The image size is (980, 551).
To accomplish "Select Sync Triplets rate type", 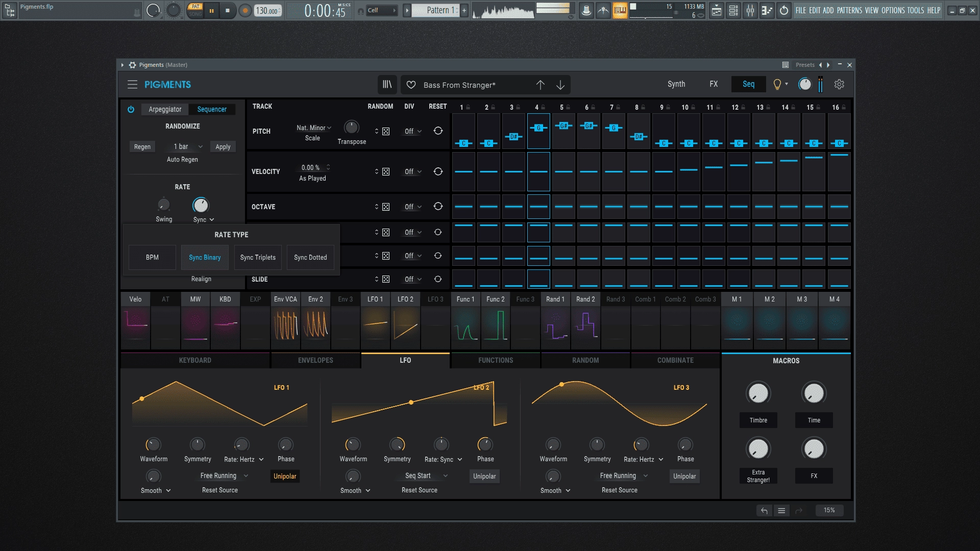I will (258, 258).
